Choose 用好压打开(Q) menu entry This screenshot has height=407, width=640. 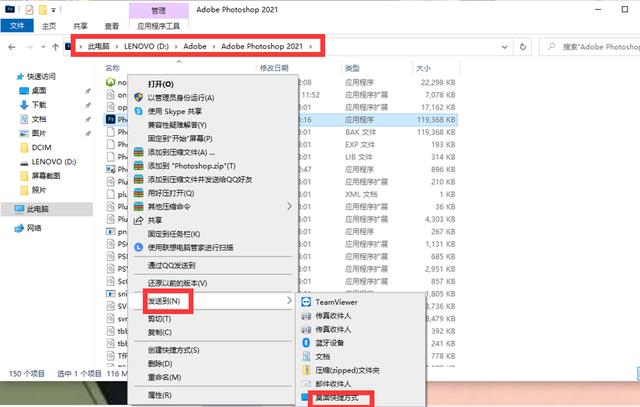pyautogui.click(x=212, y=193)
